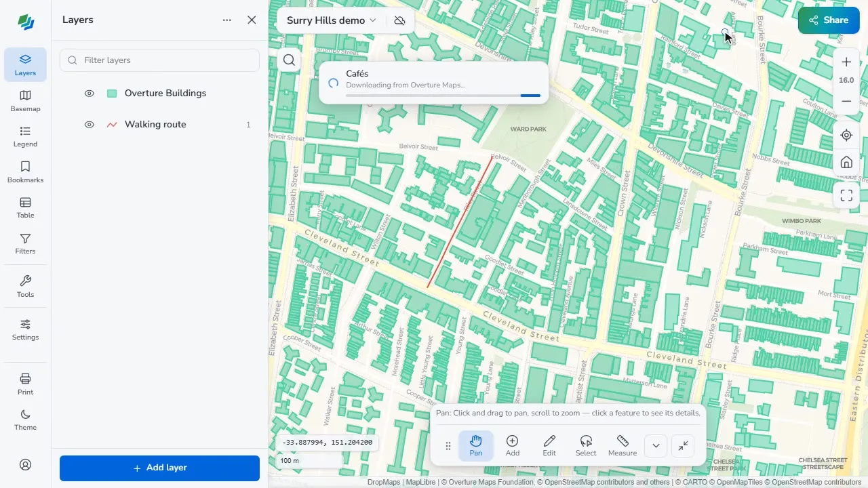Open the Filters panel
The image size is (868, 488).
[25, 243]
